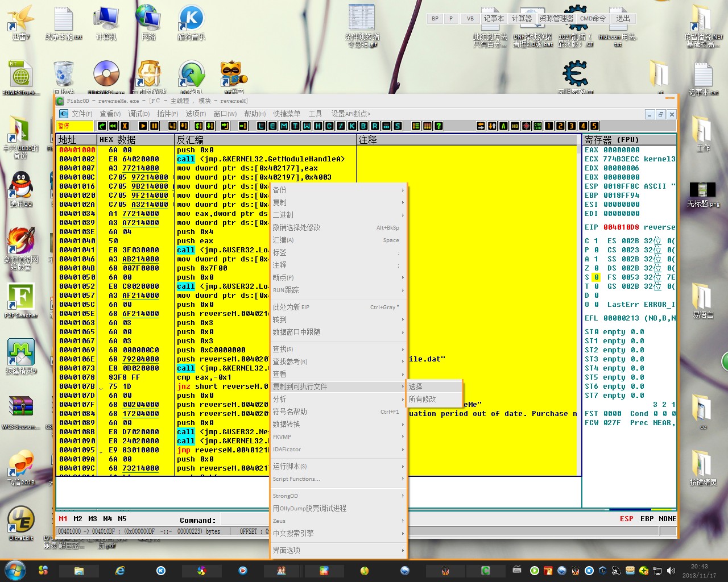Focus the Command input field

tap(245, 519)
